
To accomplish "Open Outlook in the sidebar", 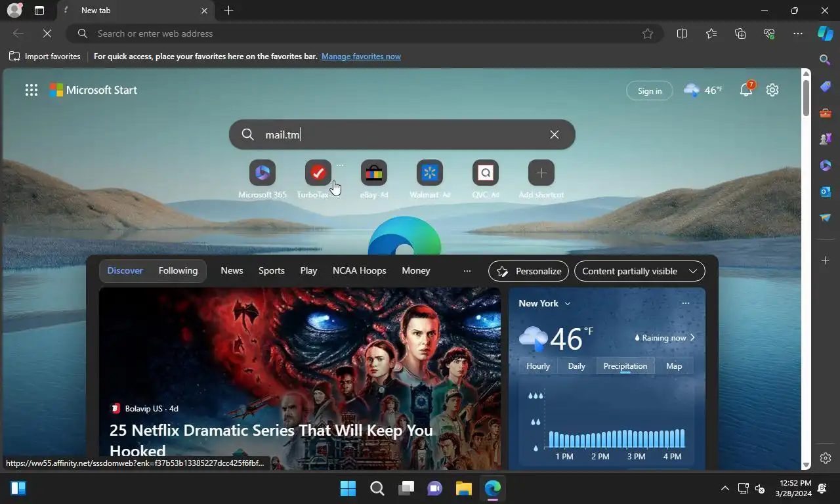I will [826, 192].
